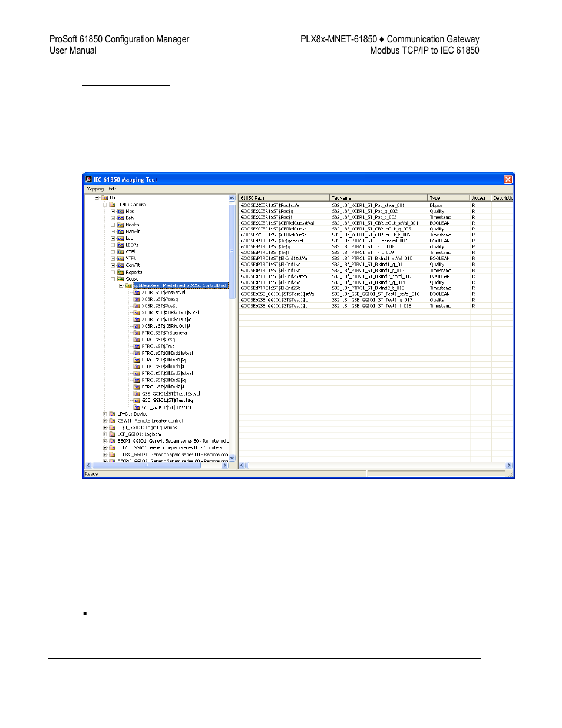562x728 pixels.
Task: Click the icon beside GSE_GGIO1$ST$Test1$t
Action: tap(137, 407)
